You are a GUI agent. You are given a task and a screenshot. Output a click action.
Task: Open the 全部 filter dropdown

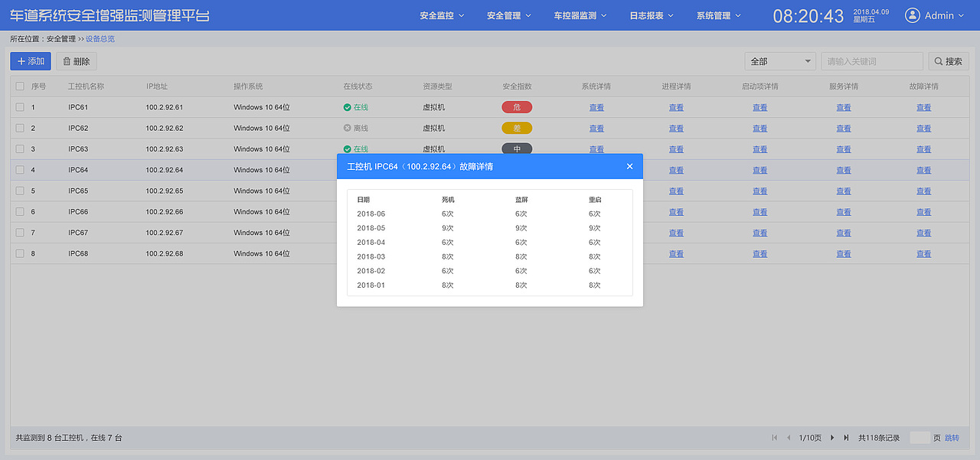click(780, 61)
